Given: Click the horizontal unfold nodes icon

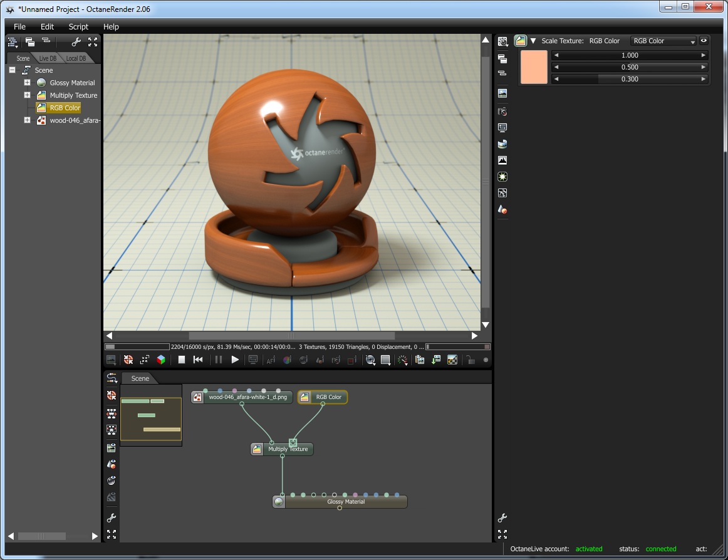Looking at the screenshot, I should click(112, 413).
